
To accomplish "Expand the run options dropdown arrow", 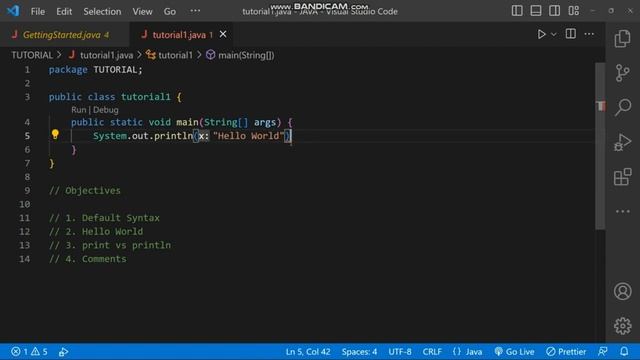I will tap(553, 35).
